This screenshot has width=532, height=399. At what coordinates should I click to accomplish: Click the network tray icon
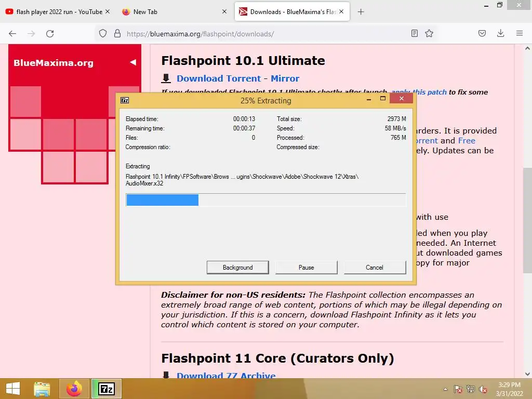[471, 389]
